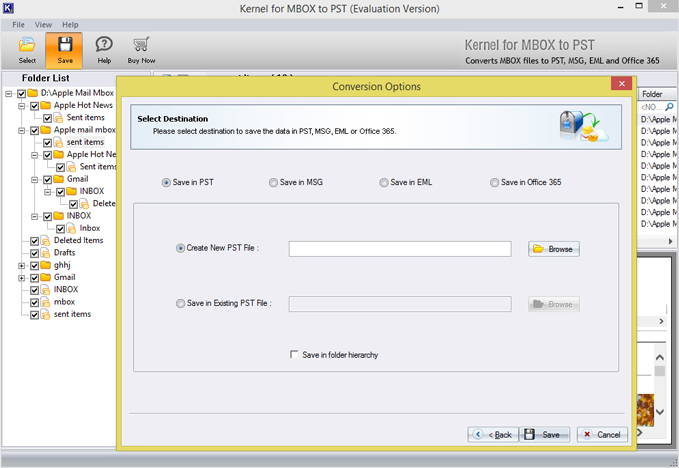Click the Select toolbar icon

27,50
